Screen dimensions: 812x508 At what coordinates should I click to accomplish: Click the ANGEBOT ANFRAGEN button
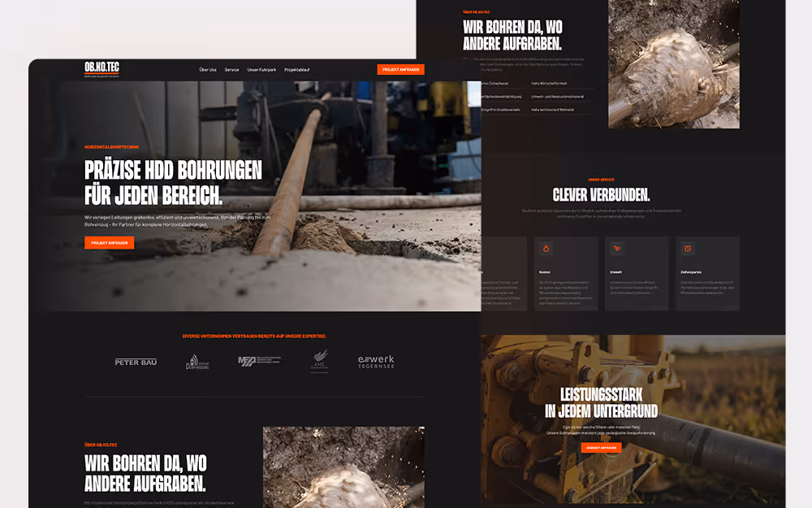601,447
